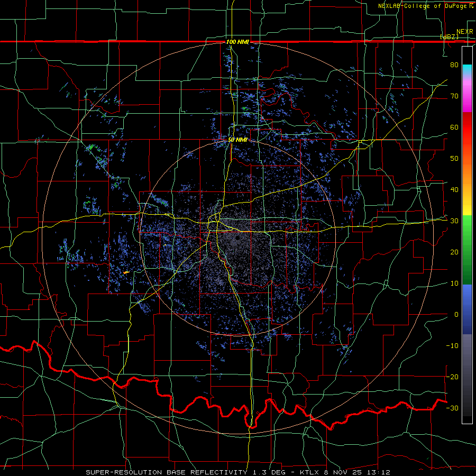Click the '8 NOV 25 13:12' timestamp

tap(358, 472)
